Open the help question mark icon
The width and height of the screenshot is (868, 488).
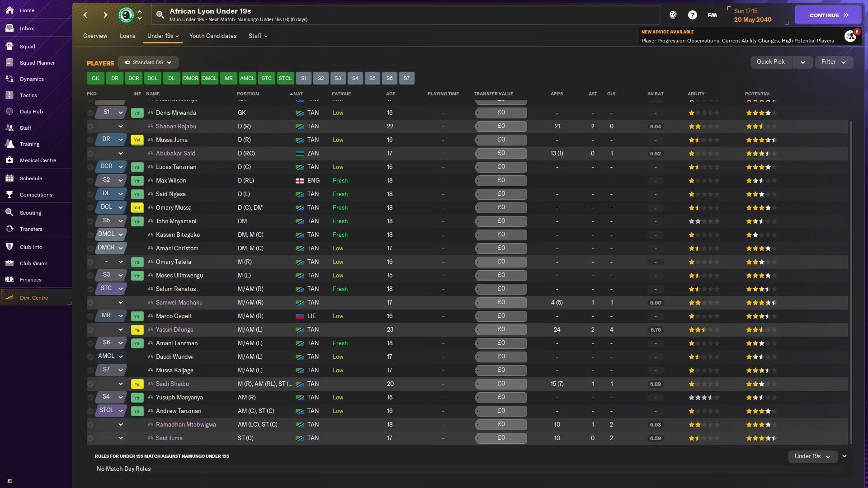(692, 15)
